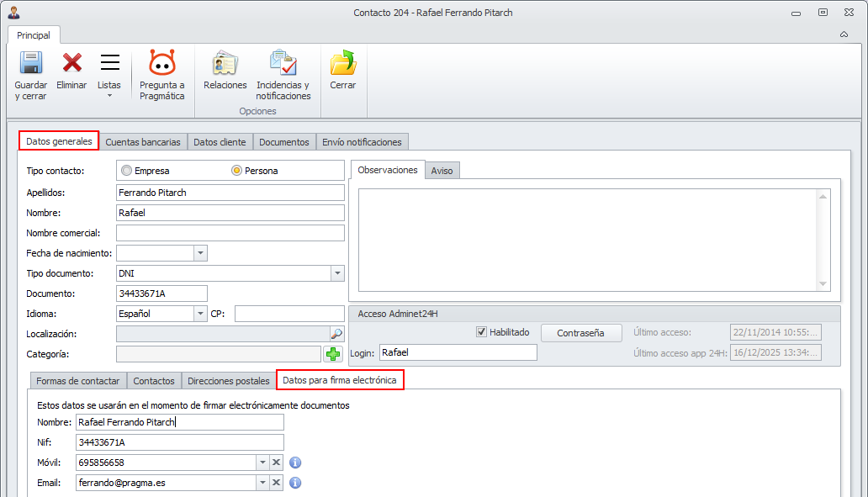Image resolution: width=868 pixels, height=497 pixels.
Task: Click the Nombre comercial input field
Action: tap(230, 233)
